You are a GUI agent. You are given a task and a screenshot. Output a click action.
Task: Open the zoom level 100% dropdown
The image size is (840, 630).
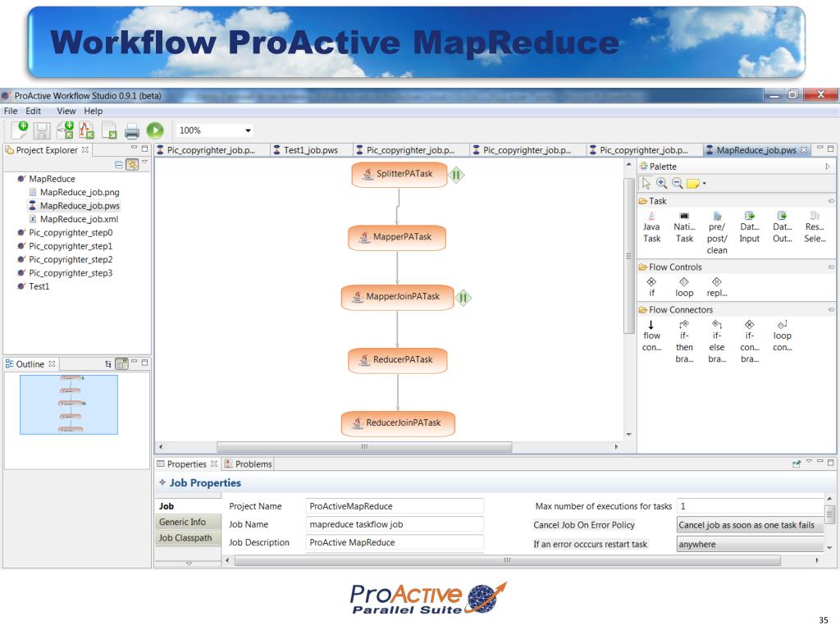(x=248, y=130)
